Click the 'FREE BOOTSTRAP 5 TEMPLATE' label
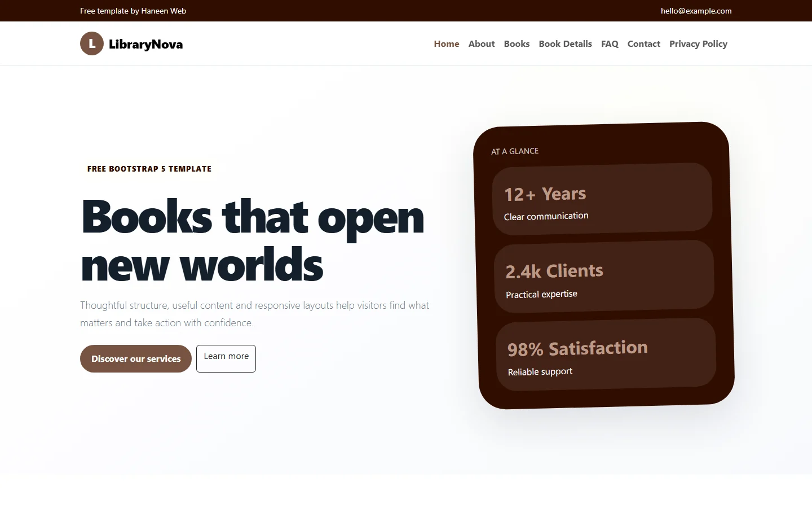Screen dimensions: 812x508 click(149, 169)
